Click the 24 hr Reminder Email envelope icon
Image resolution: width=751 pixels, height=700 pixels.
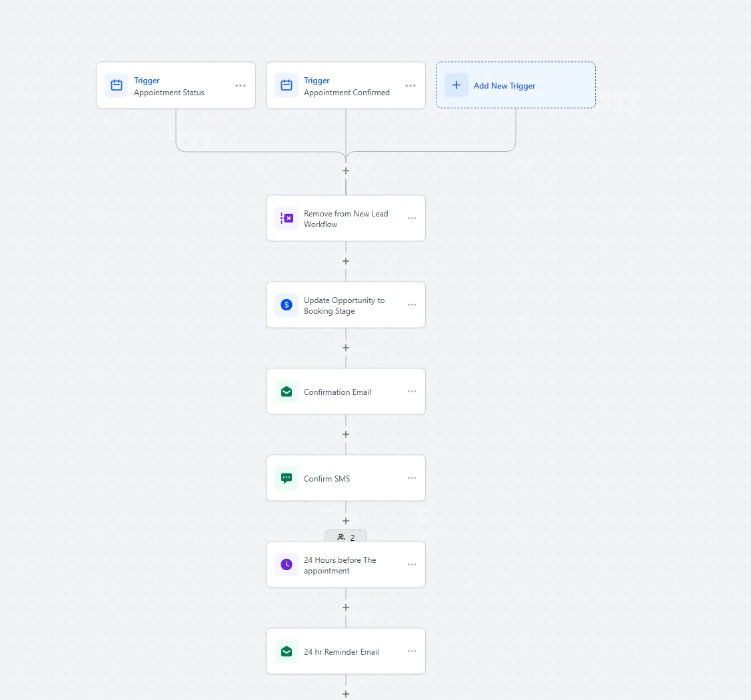click(287, 651)
